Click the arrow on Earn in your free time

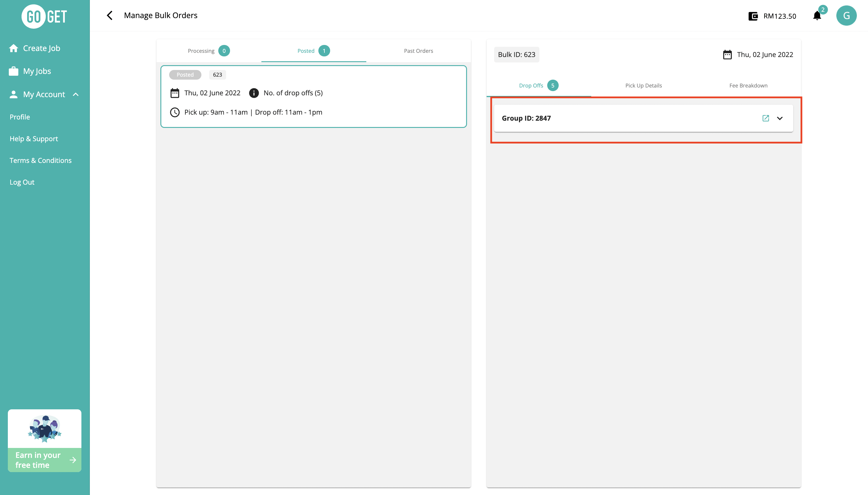73,460
